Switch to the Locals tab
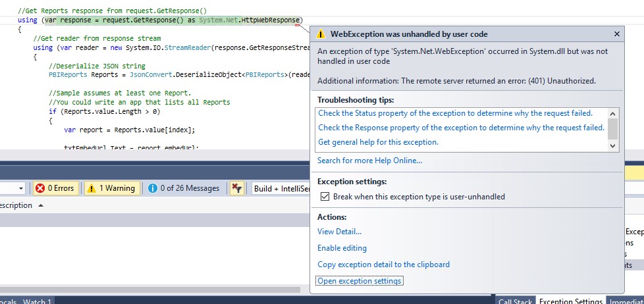 8,301
